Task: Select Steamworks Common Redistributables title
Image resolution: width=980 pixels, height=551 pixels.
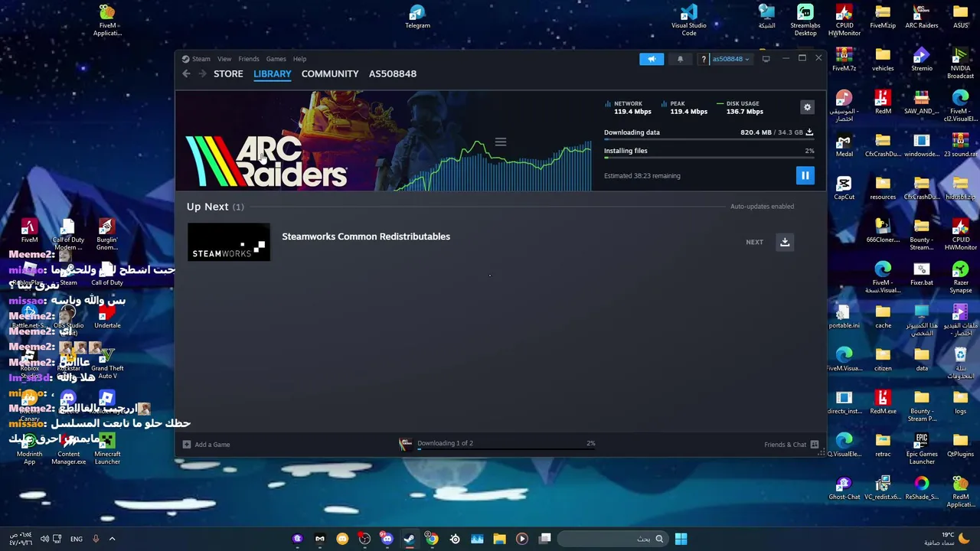Action: click(366, 236)
